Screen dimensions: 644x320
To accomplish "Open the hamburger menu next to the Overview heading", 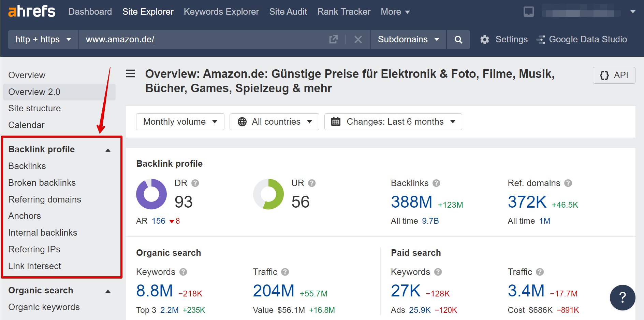I will tap(130, 74).
